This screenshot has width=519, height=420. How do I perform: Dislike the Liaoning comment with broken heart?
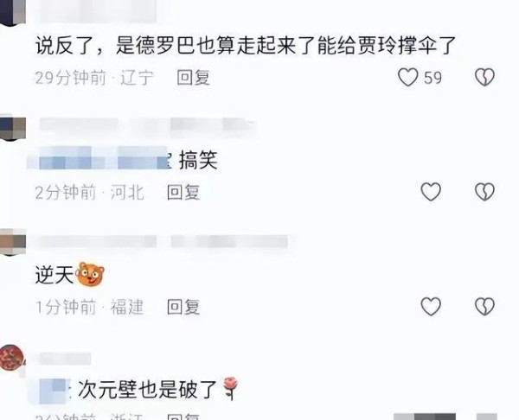485,78
